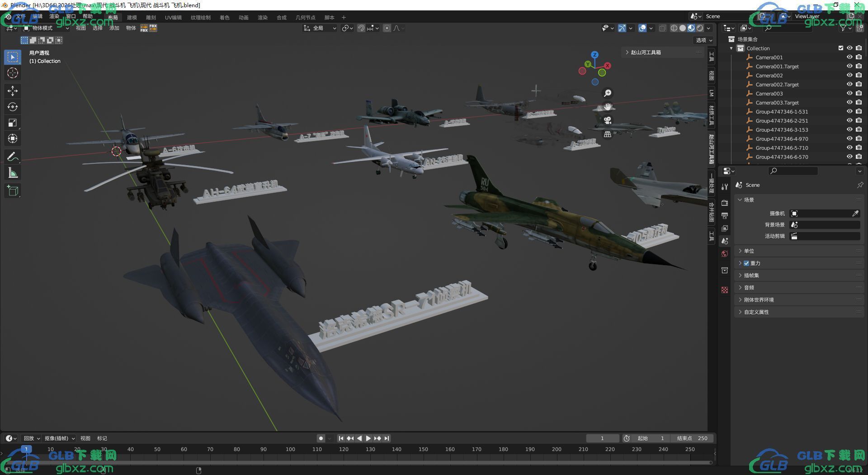Jump to the animation start frame
Screen dimensions: 868x475
(341, 438)
